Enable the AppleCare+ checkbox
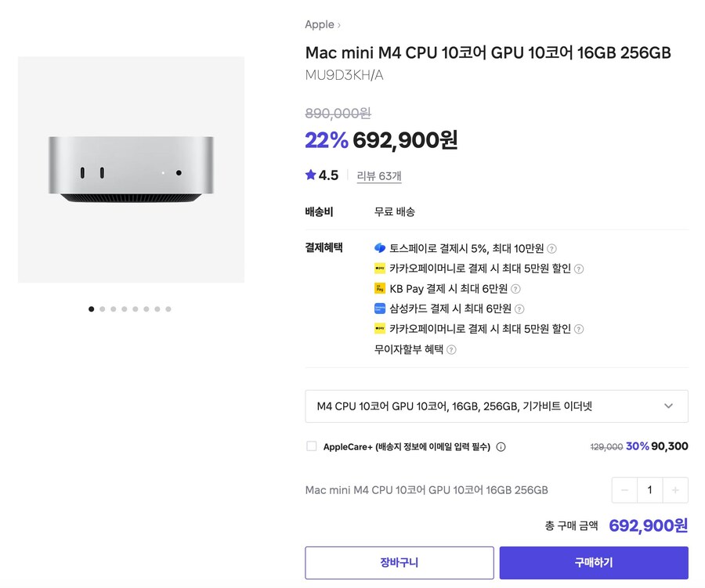The width and height of the screenshot is (705, 588). [309, 446]
